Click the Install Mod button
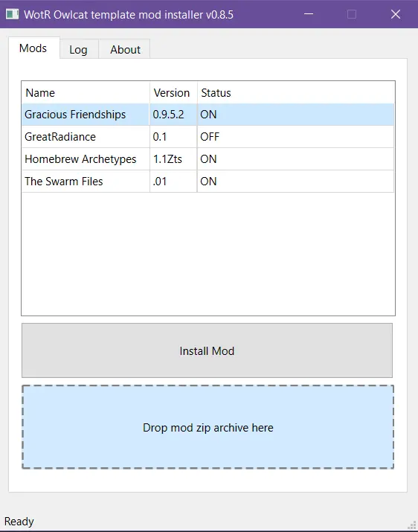This screenshot has width=418, height=532. pyautogui.click(x=207, y=350)
